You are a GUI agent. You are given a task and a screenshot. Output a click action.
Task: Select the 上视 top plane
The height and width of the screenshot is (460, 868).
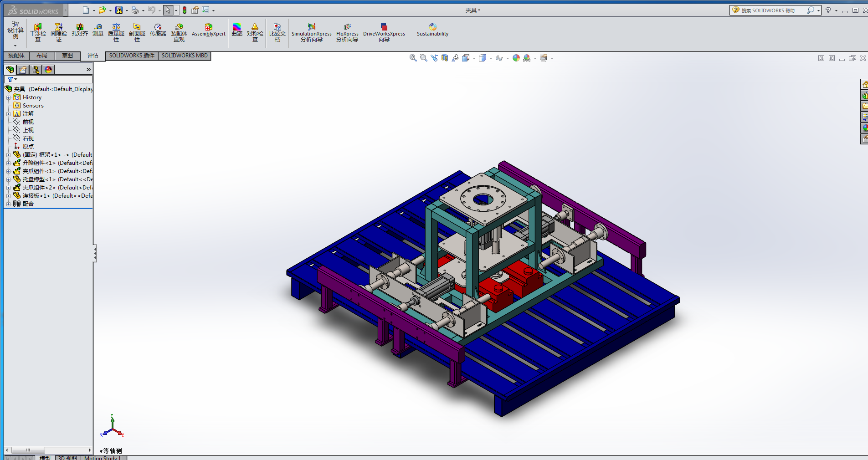(28, 130)
